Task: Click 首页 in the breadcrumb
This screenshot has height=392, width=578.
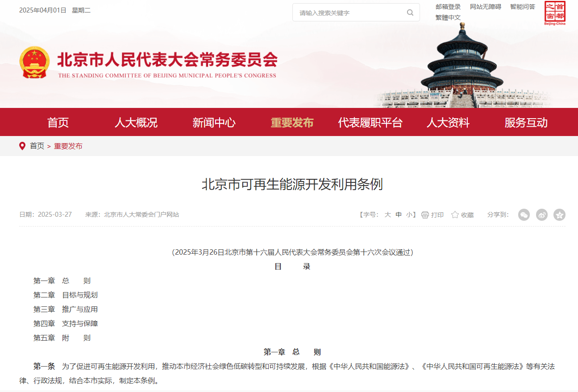Action: tap(37, 146)
